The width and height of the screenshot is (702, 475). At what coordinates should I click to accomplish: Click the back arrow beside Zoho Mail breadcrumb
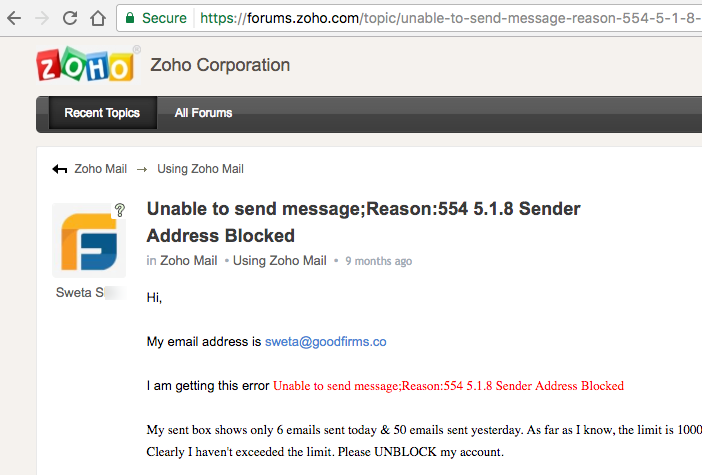point(60,169)
